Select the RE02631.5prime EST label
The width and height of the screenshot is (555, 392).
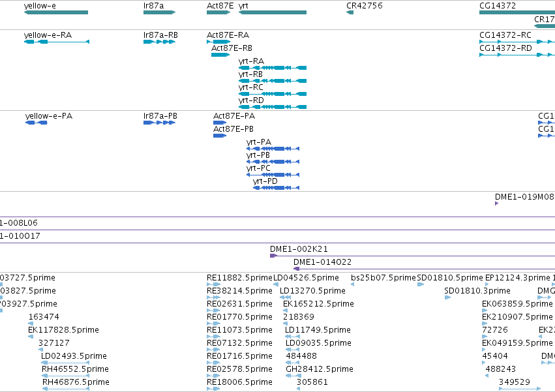[x=239, y=304]
